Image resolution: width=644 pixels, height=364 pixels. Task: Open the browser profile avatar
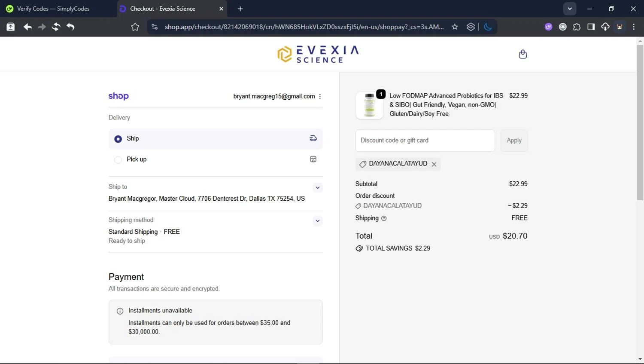[x=620, y=27]
